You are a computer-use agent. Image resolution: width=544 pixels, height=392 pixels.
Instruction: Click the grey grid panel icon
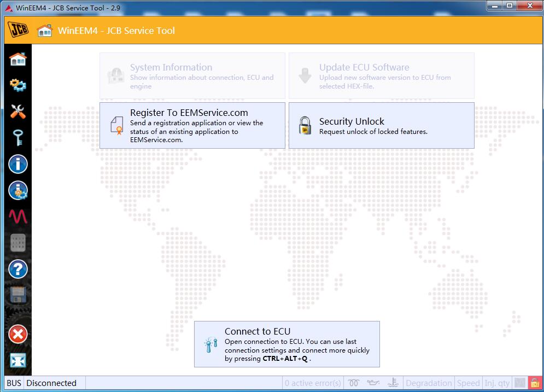coord(18,243)
